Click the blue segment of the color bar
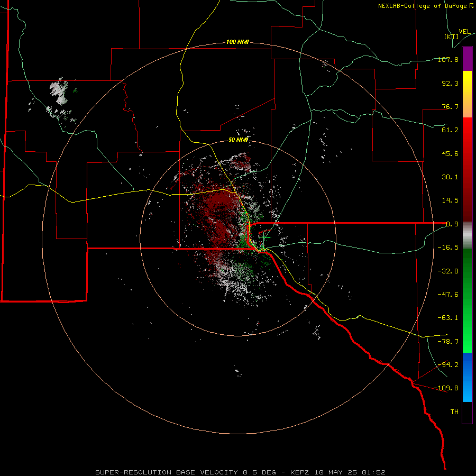Screen dimensions: 476x476 pos(467,377)
